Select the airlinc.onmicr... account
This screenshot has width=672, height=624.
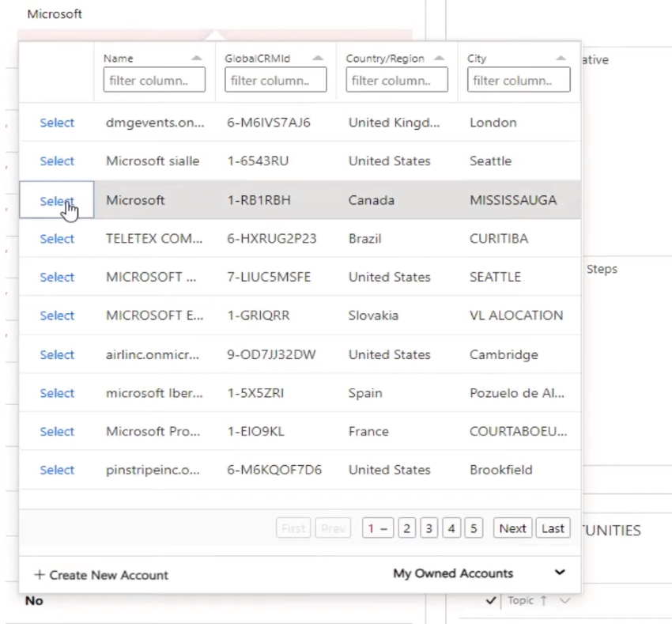pos(57,355)
